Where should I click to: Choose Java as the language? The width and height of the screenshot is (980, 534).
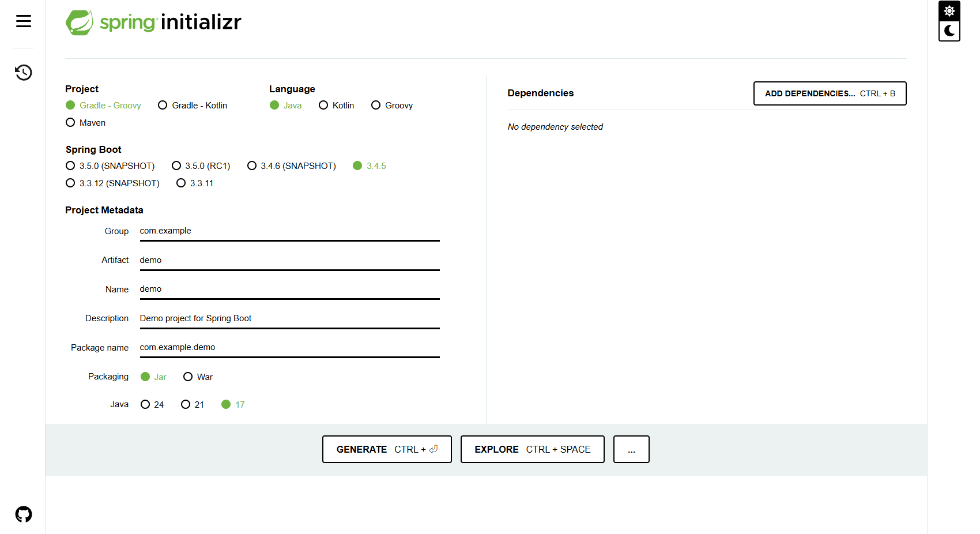click(285, 106)
